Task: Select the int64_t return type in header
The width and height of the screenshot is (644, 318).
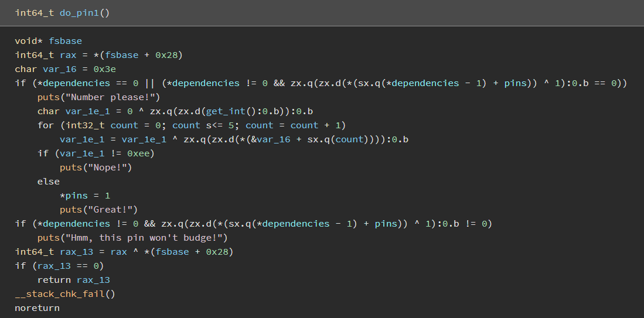Action: 35,13
